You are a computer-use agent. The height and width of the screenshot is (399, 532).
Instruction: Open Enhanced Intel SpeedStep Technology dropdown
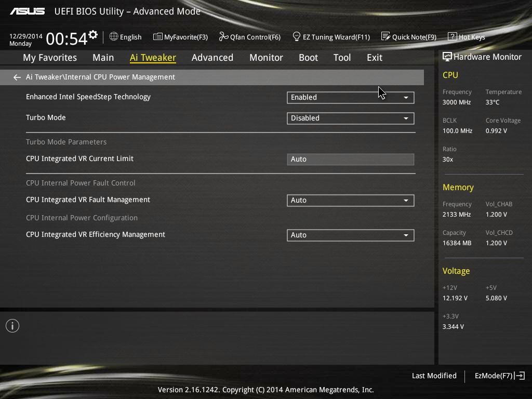[x=351, y=97]
